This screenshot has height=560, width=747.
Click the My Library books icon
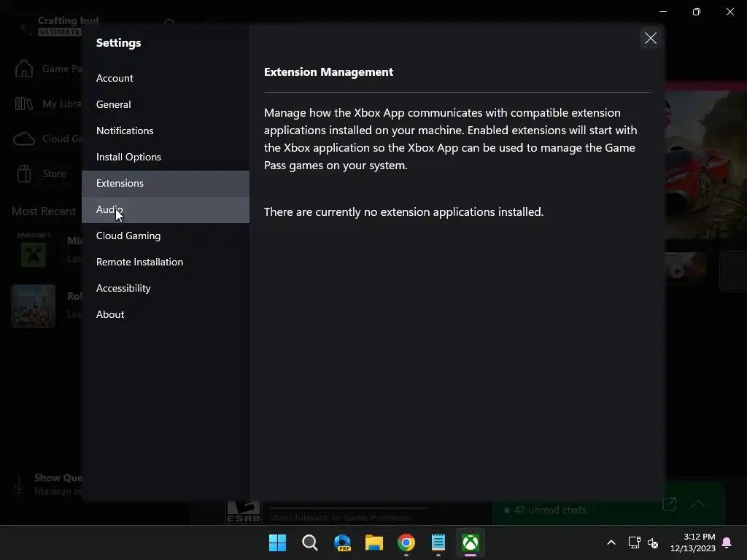24,104
